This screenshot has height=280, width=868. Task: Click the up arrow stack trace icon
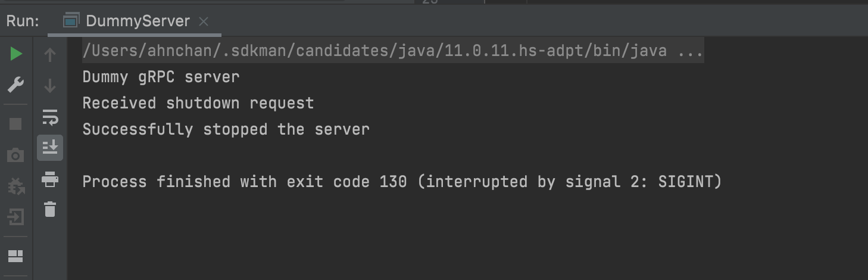pos(50,55)
